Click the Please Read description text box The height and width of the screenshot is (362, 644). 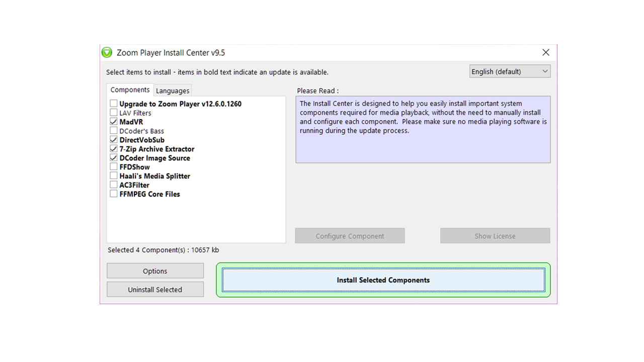tap(423, 129)
